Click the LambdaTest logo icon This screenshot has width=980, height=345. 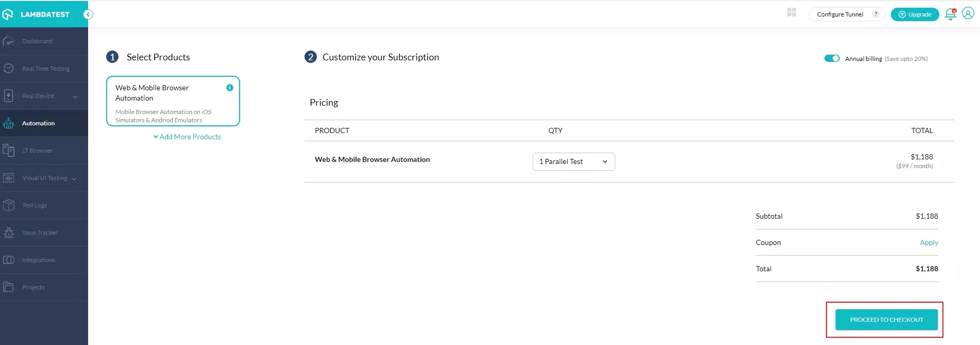(8, 14)
